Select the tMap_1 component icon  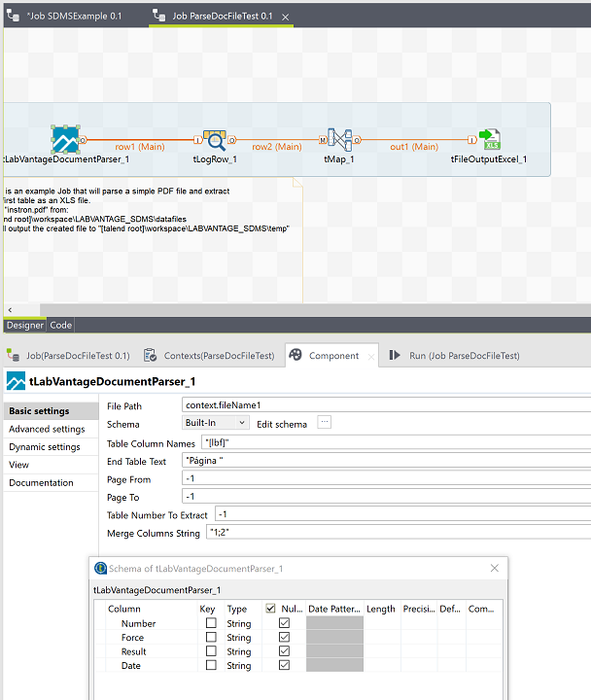point(339,140)
